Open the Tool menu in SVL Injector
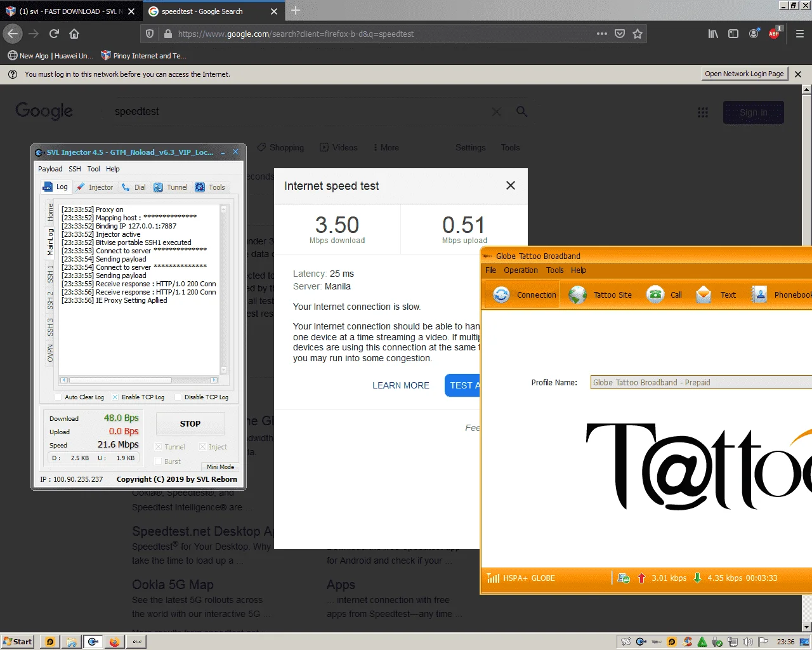Screen dimensions: 812x650 [x=93, y=169]
